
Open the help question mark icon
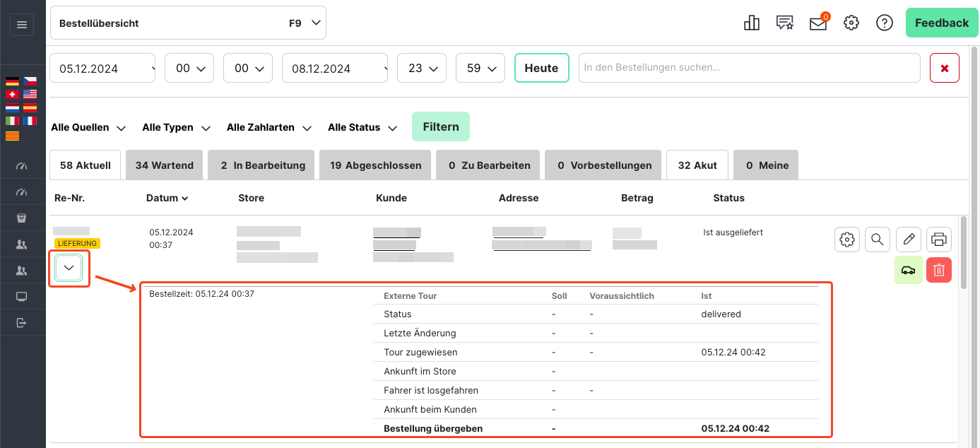[x=884, y=23]
